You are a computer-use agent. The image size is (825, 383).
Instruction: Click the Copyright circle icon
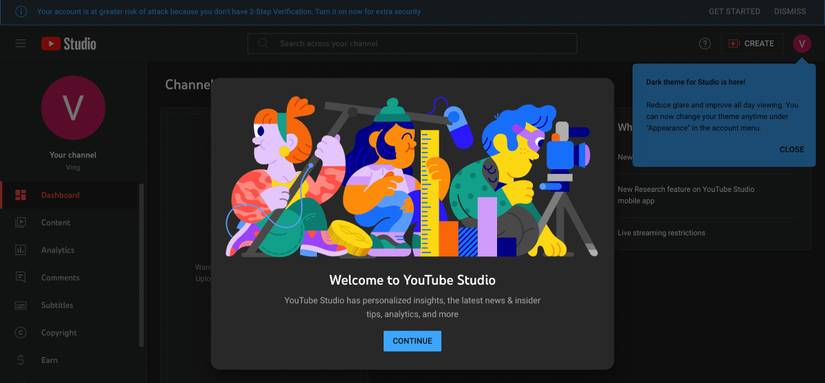tap(21, 332)
